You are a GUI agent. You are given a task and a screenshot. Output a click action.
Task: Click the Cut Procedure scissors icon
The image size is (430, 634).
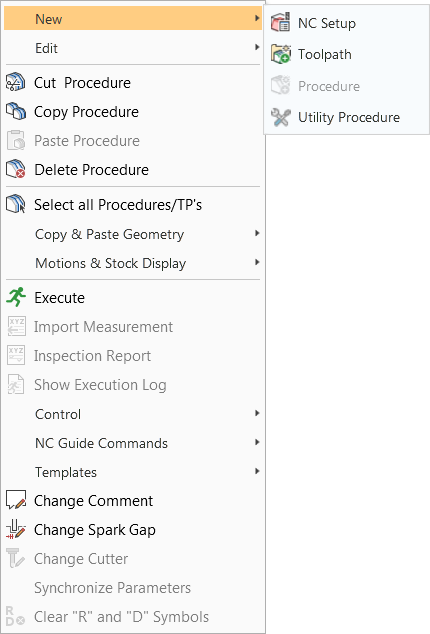coord(15,82)
